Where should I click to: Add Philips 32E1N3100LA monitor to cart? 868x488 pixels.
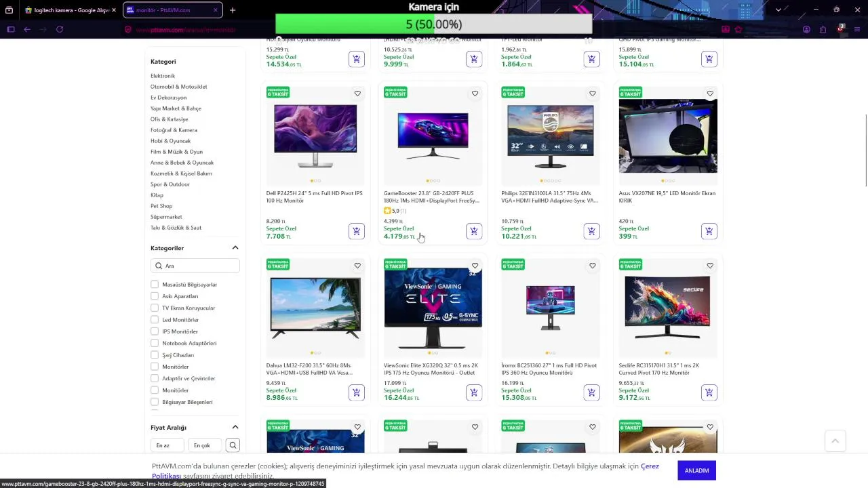point(591,231)
